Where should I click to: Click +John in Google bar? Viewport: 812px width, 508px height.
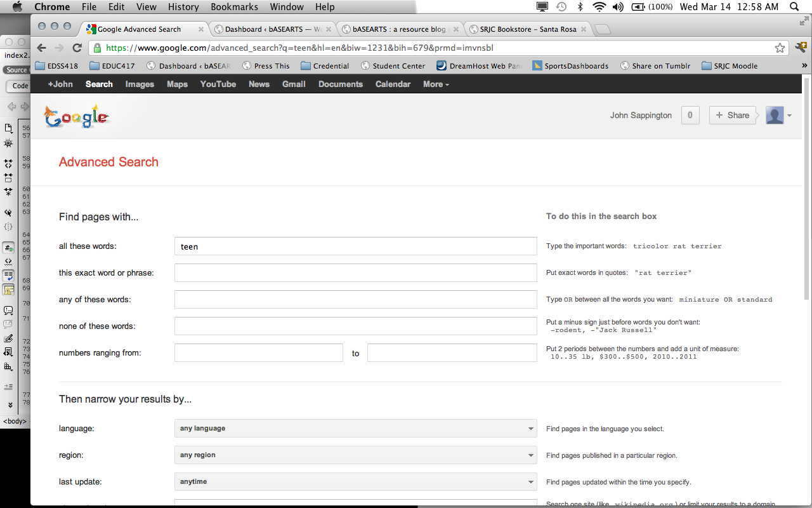(60, 84)
